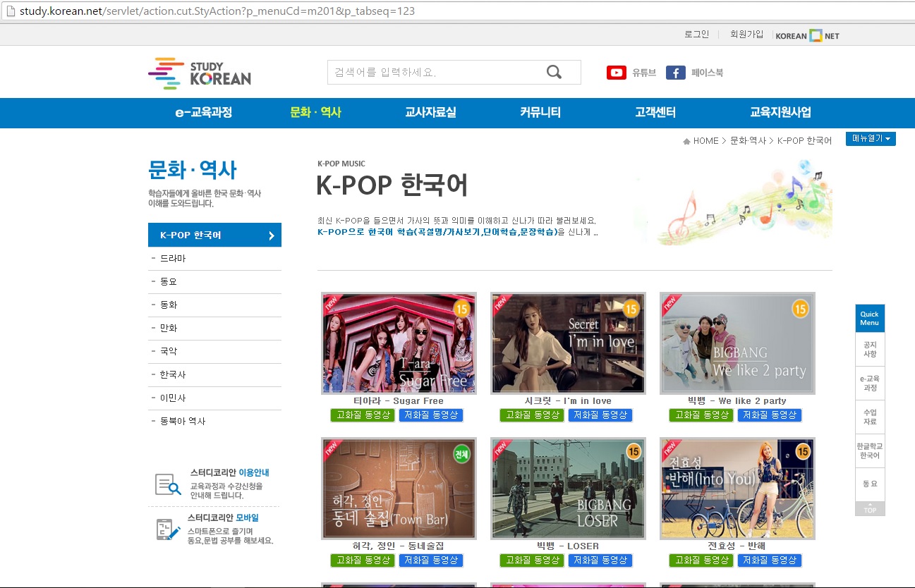The height and width of the screenshot is (588, 915).
Task: Click the 로그인 link
Action: pos(696,34)
